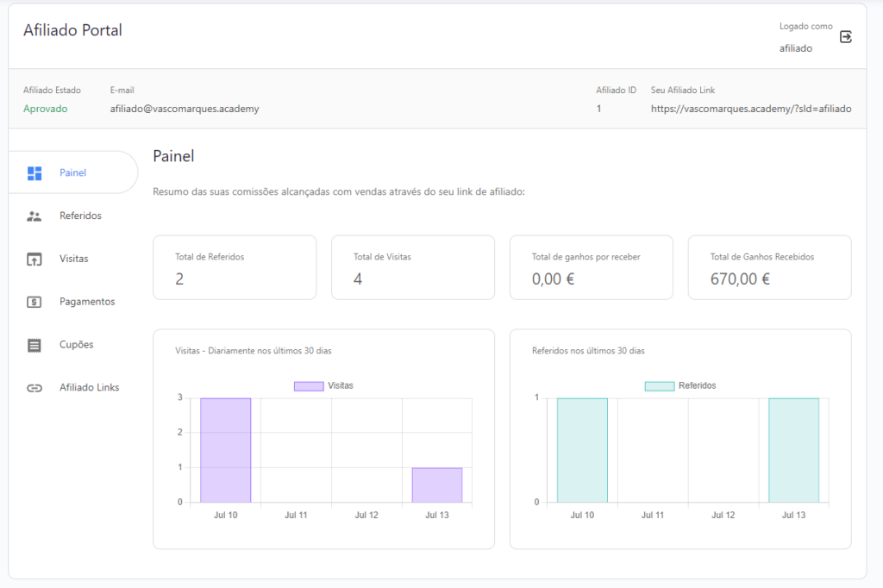Click the purple Visitas legend color box
883x588 pixels.
coord(309,386)
